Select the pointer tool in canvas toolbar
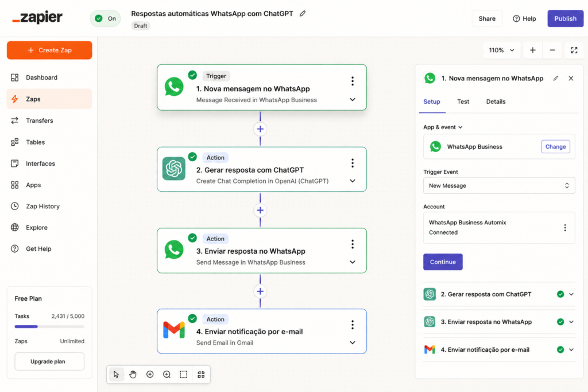Image resolution: width=588 pixels, height=392 pixels. pos(116,374)
